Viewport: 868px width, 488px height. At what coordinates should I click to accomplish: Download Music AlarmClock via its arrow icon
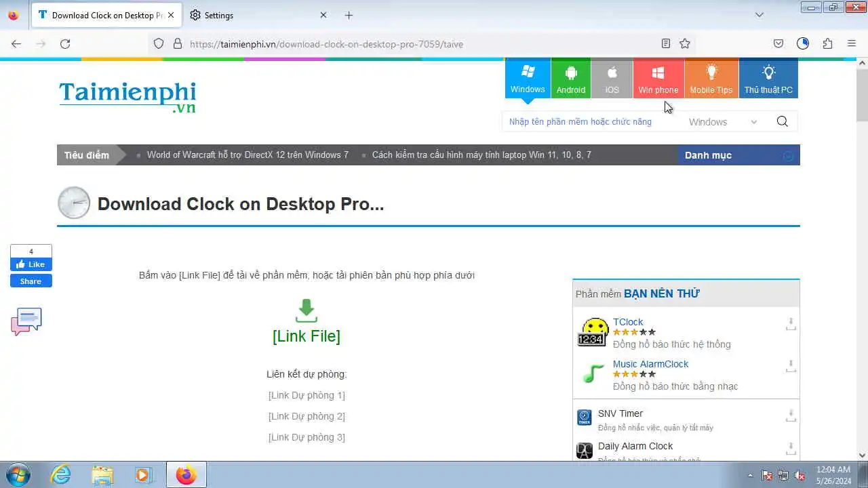coord(791,367)
